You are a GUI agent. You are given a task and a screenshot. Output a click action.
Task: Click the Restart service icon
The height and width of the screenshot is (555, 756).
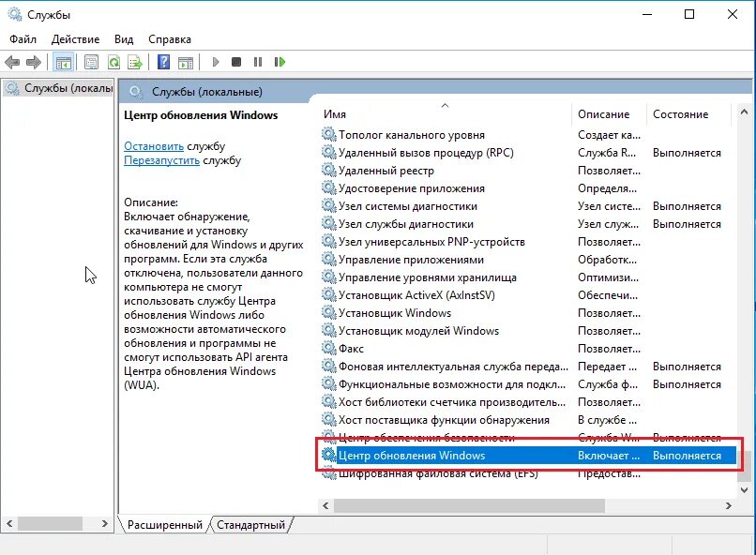pyautogui.click(x=280, y=62)
